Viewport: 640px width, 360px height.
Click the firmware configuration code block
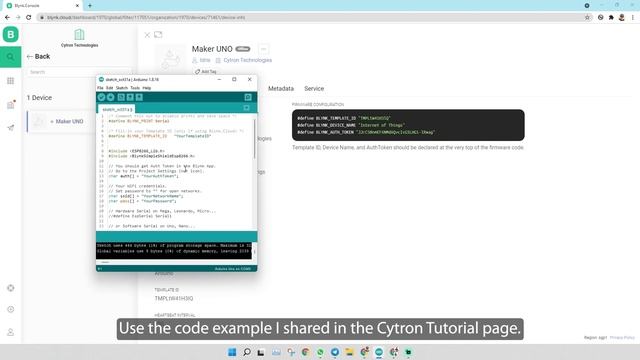(x=408, y=125)
